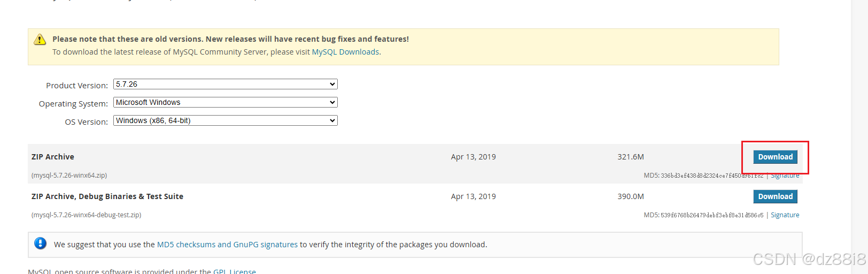Open the OS Version dropdown
The height and width of the screenshot is (274, 868).
[x=225, y=120]
